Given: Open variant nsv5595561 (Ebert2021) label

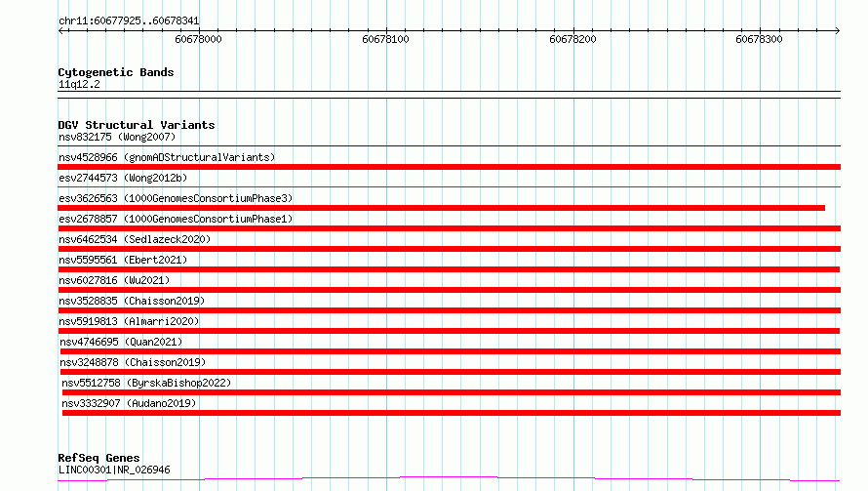Looking at the screenshot, I should click(123, 260).
